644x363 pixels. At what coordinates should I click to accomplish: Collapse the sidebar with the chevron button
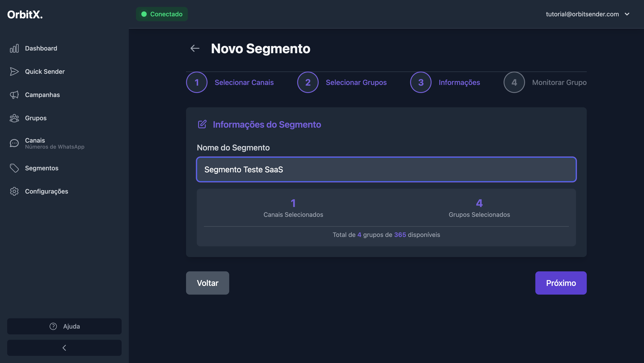tap(64, 348)
